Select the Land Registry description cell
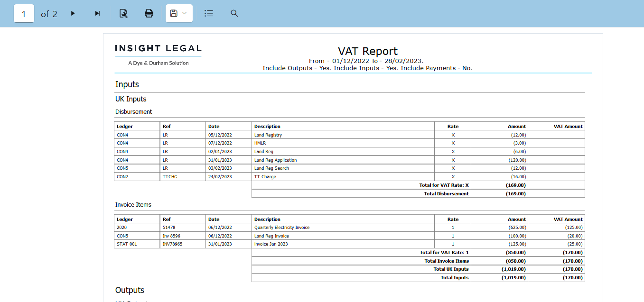The image size is (644, 302). pyautogui.click(x=343, y=135)
